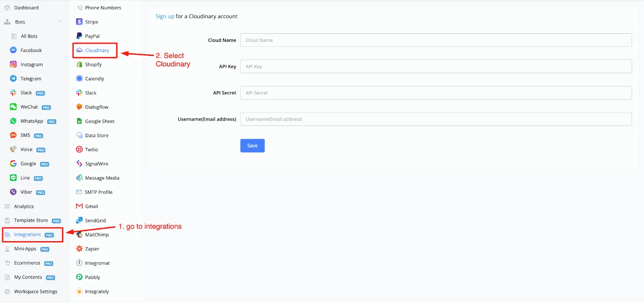Follow the Sign up link for Cloudinary
Image resolution: width=644 pixels, height=303 pixels.
[165, 16]
